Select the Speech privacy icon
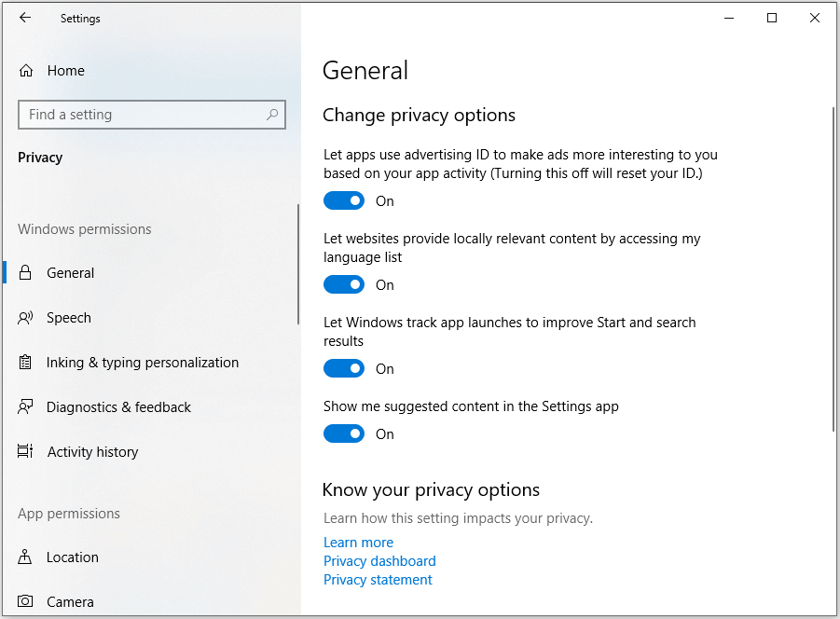840x619 pixels. [27, 317]
